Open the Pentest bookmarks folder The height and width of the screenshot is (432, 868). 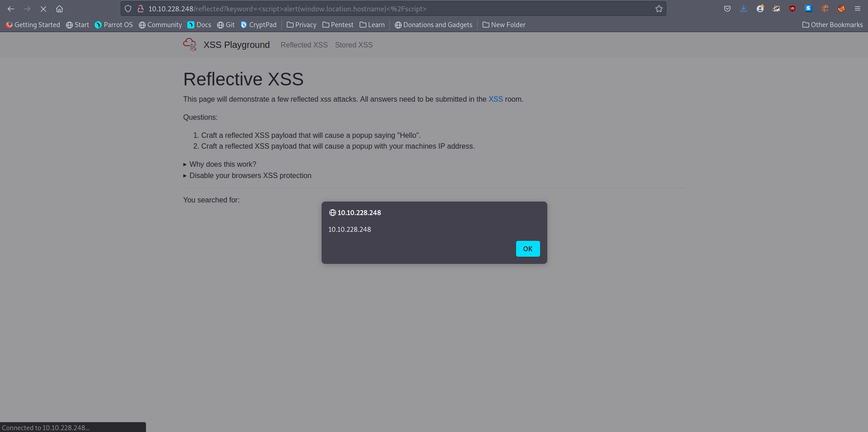(x=338, y=25)
